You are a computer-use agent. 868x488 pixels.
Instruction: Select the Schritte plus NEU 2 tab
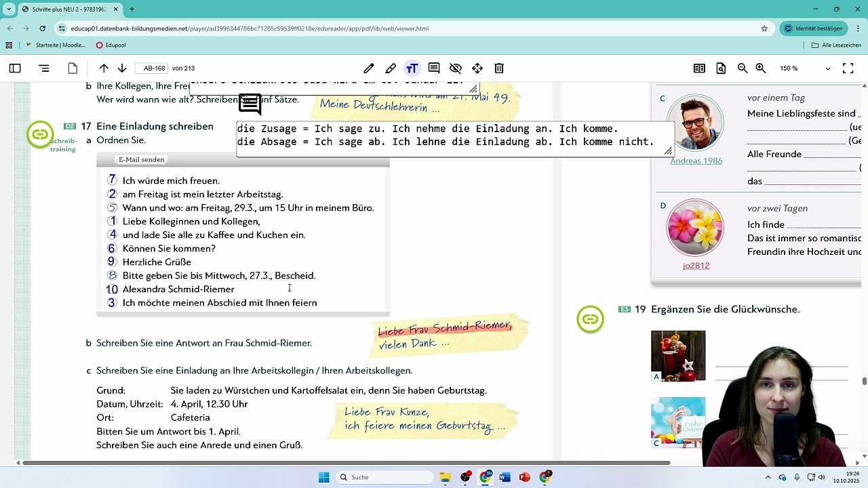pyautogui.click(x=70, y=9)
